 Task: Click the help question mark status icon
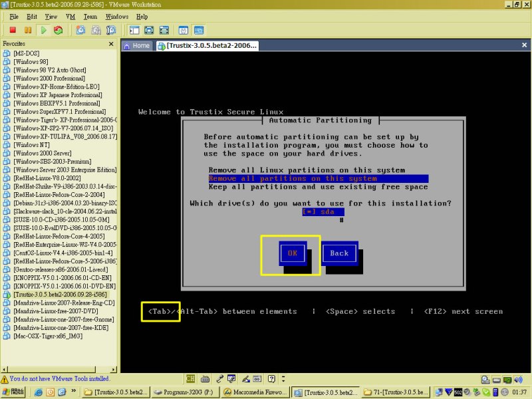coord(271,379)
